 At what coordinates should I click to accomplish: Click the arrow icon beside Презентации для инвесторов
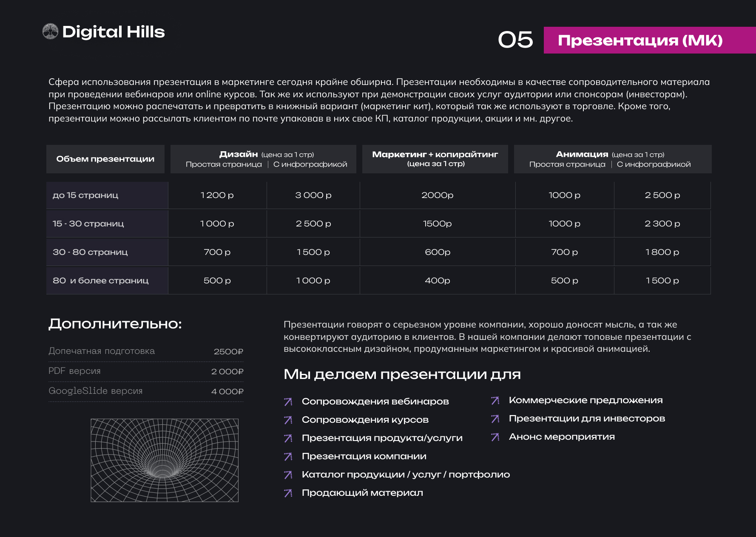pyautogui.click(x=495, y=418)
